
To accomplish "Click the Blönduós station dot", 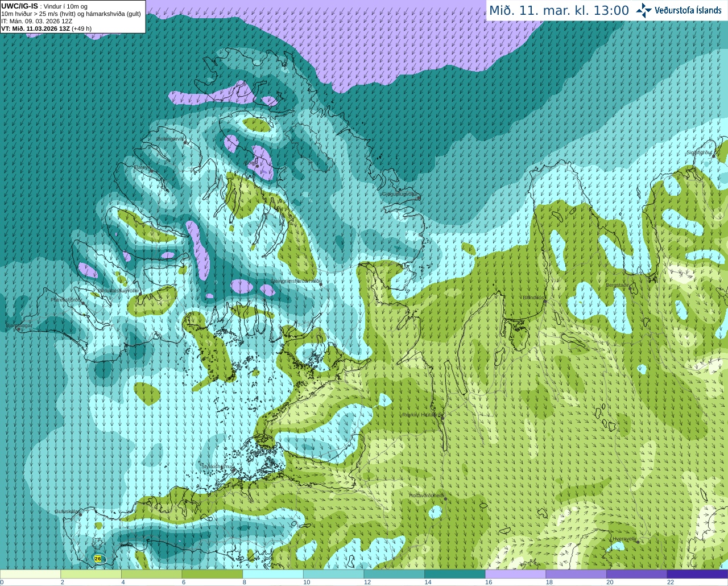I will [x=545, y=302].
